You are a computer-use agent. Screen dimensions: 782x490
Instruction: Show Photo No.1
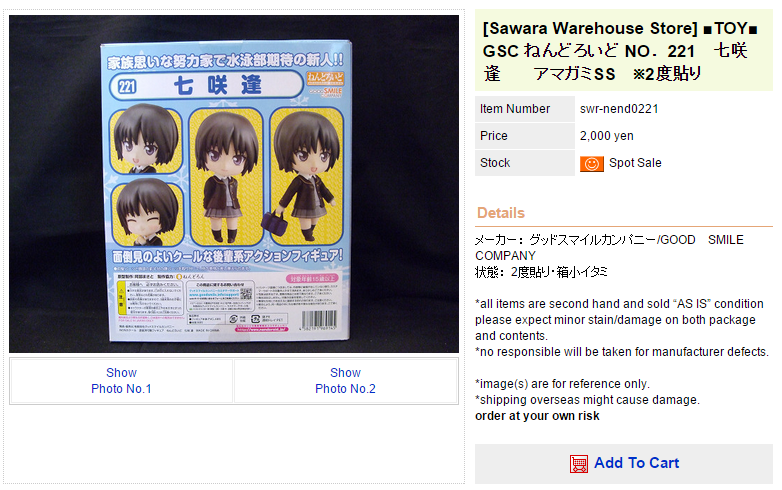click(x=121, y=381)
